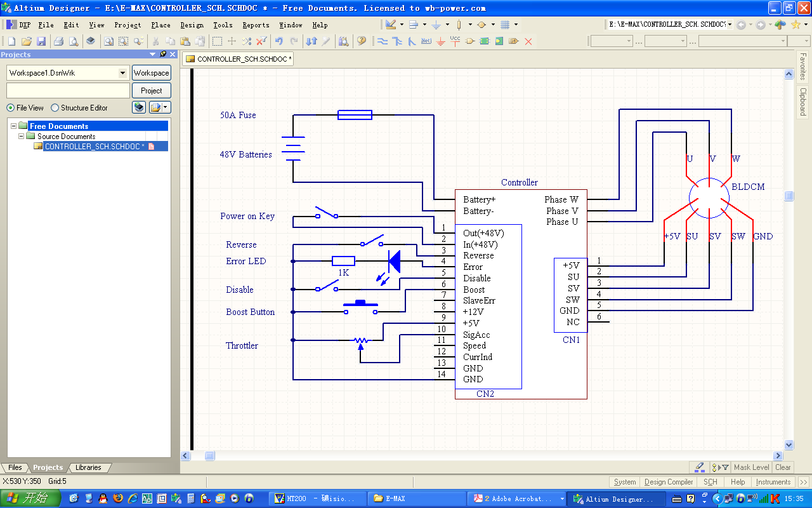
Task: Pin the Projects panel with pushpin
Action: tap(163, 55)
